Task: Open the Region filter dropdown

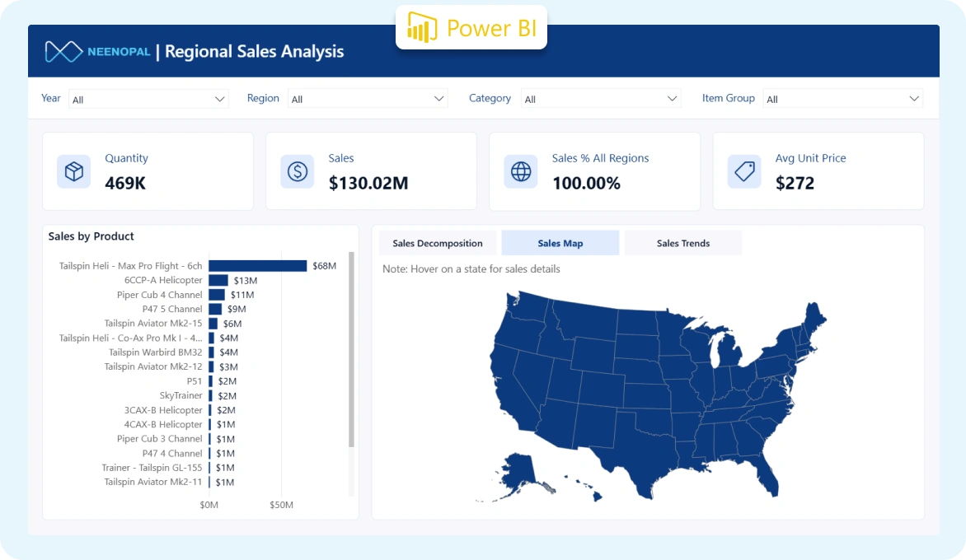Action: (x=368, y=99)
